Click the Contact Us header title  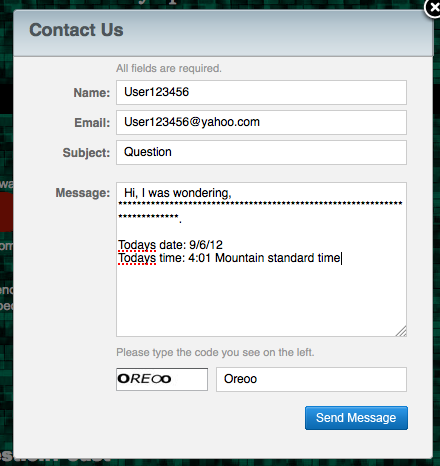76,30
